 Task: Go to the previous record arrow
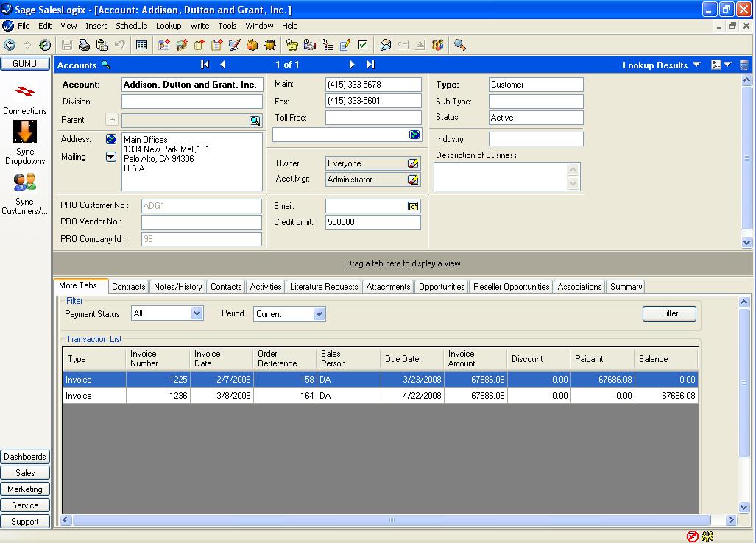[223, 65]
